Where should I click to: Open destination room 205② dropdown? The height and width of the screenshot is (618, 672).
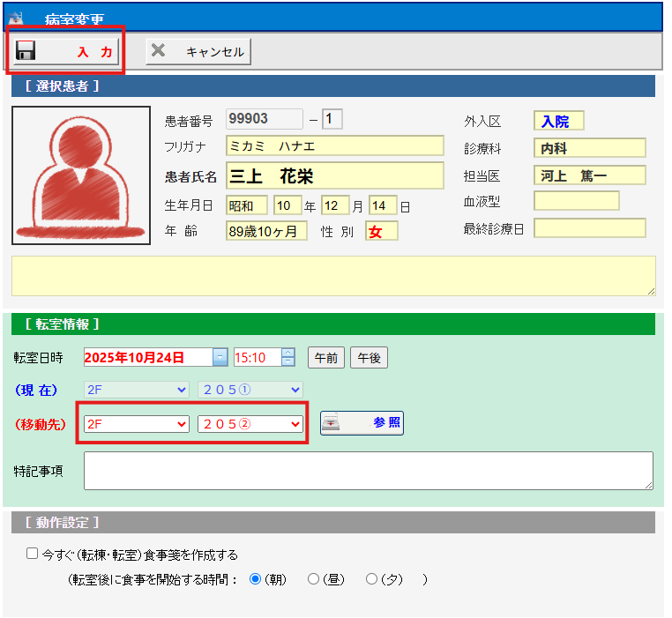[250, 424]
